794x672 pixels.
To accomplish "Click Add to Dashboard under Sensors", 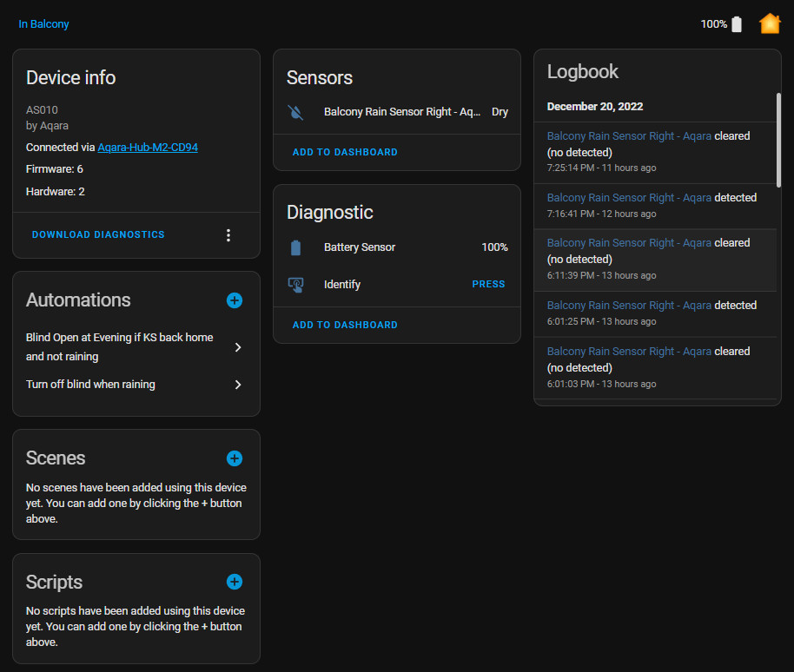I will tap(345, 152).
